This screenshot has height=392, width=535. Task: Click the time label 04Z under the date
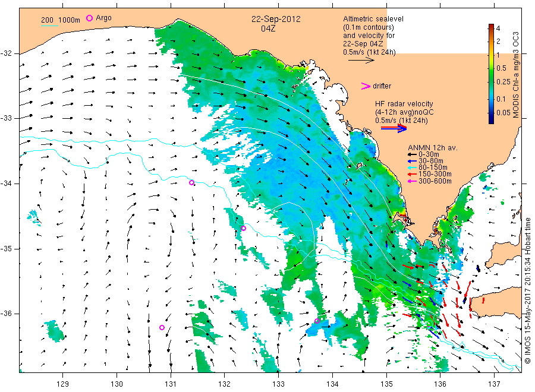coord(268,29)
